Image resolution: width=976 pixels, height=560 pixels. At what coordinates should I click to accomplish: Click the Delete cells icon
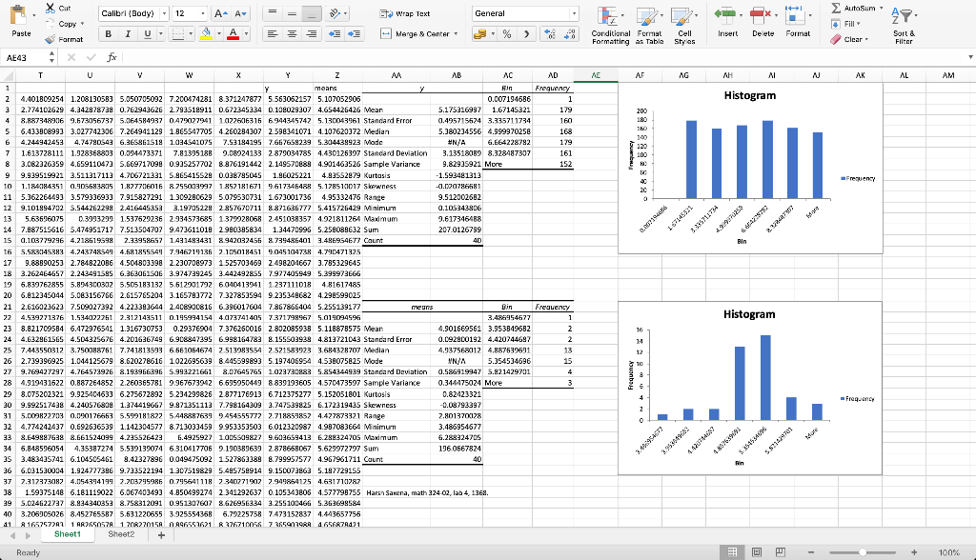tap(761, 15)
